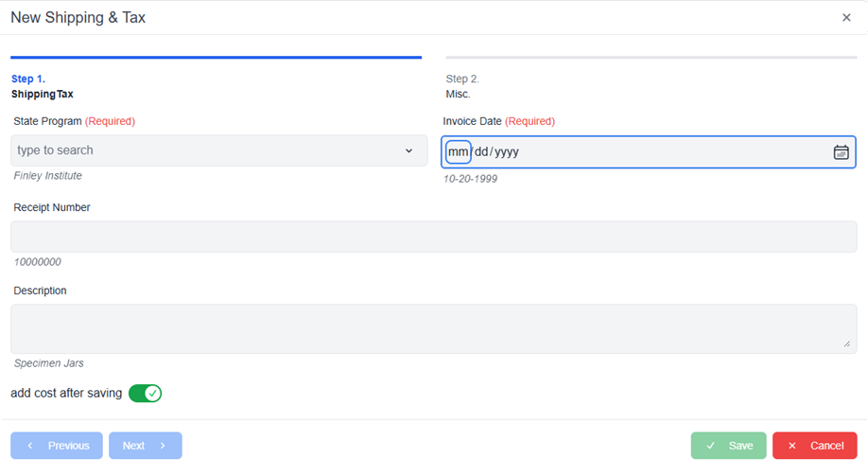The width and height of the screenshot is (868, 476).
Task: Select the day segment of Invoice Date
Action: click(x=481, y=151)
